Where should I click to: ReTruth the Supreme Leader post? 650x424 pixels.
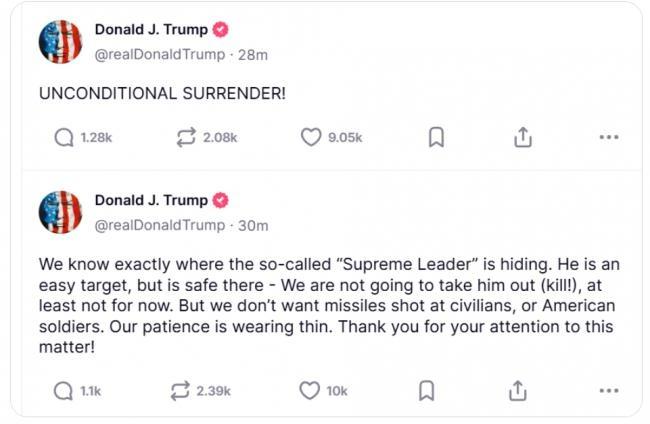pyautogui.click(x=183, y=391)
